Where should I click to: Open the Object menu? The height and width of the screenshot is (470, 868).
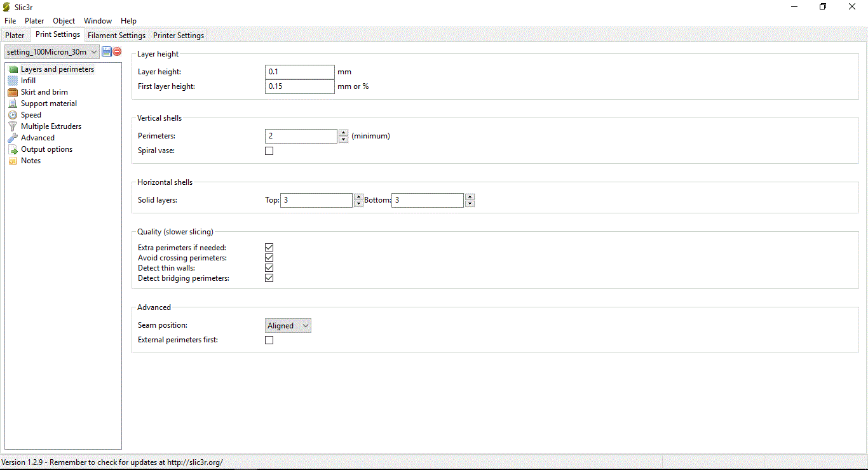(x=64, y=21)
